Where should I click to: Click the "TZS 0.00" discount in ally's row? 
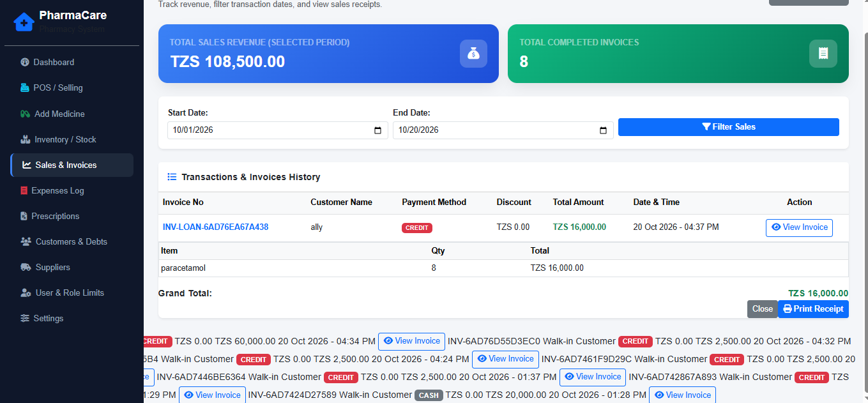(x=514, y=227)
